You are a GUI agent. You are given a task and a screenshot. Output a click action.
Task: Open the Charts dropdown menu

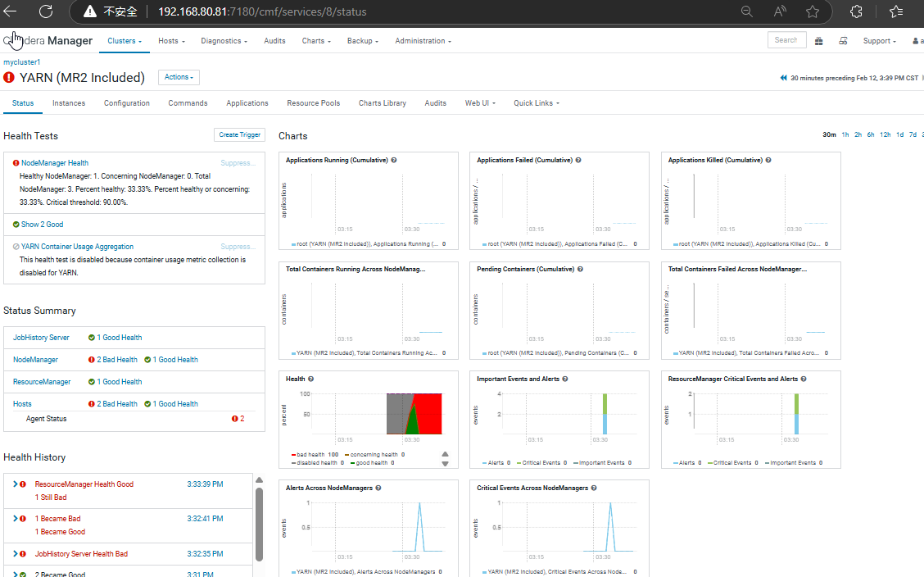tap(316, 41)
